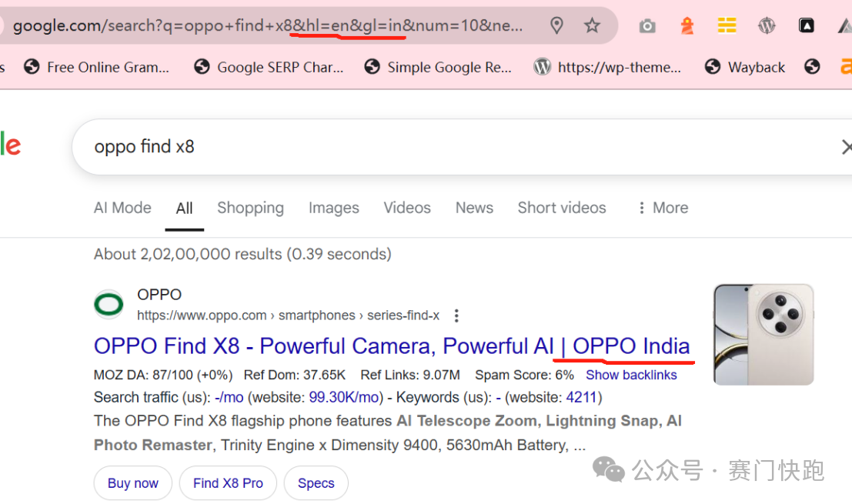852x504 pixels.
Task: Click the Ref Dom: 37.65K metric
Action: tap(295, 375)
